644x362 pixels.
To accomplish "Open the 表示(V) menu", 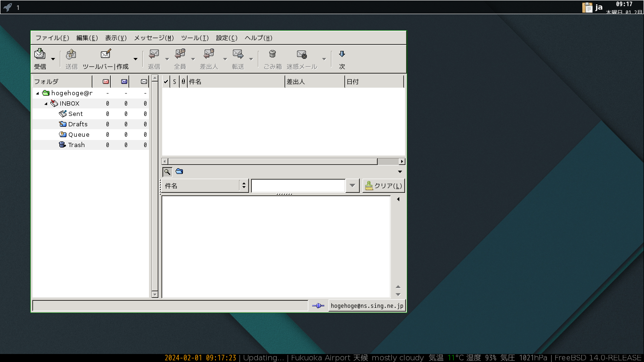I will point(116,38).
